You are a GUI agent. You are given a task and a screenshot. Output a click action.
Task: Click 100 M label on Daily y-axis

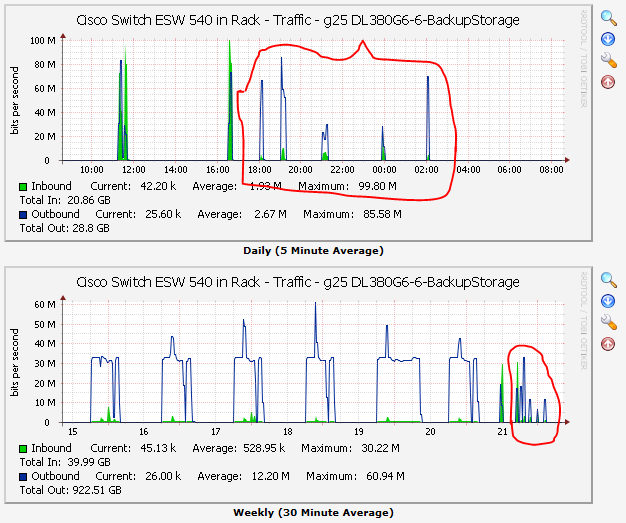tap(43, 41)
